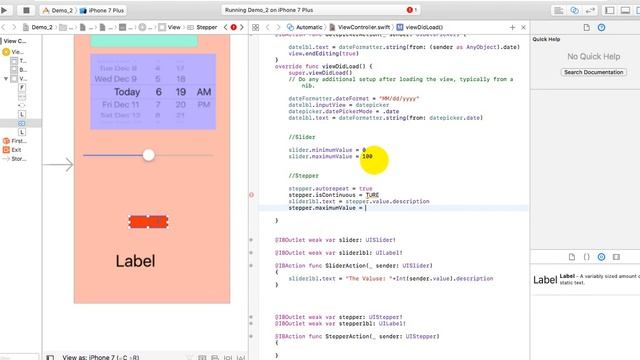Open the red error indicator in the activity bar
Image resolution: width=640 pixels, height=360 pixels.
411,10
